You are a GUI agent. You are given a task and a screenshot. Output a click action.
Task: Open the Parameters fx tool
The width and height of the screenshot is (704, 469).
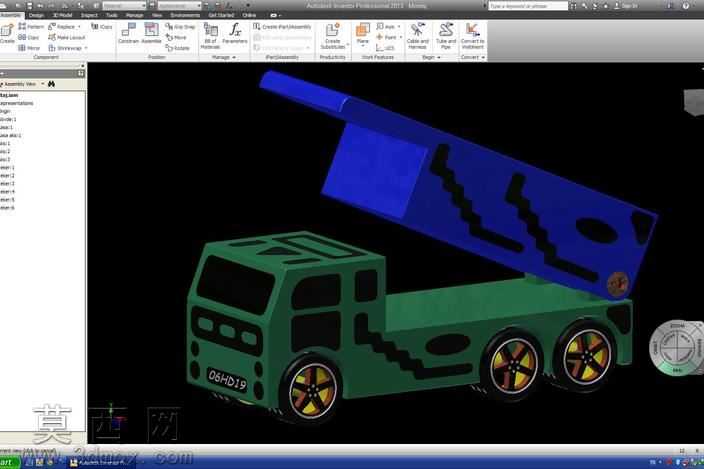[x=235, y=34]
